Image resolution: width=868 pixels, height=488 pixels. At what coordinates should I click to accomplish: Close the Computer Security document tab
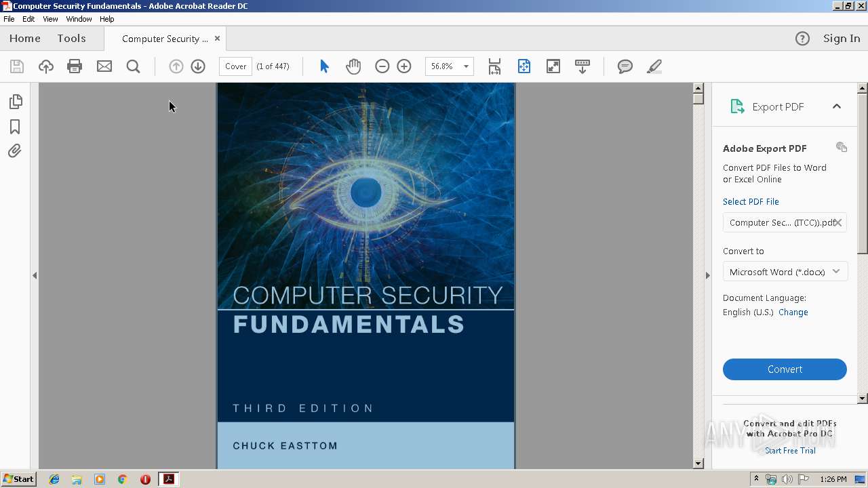[x=217, y=39]
